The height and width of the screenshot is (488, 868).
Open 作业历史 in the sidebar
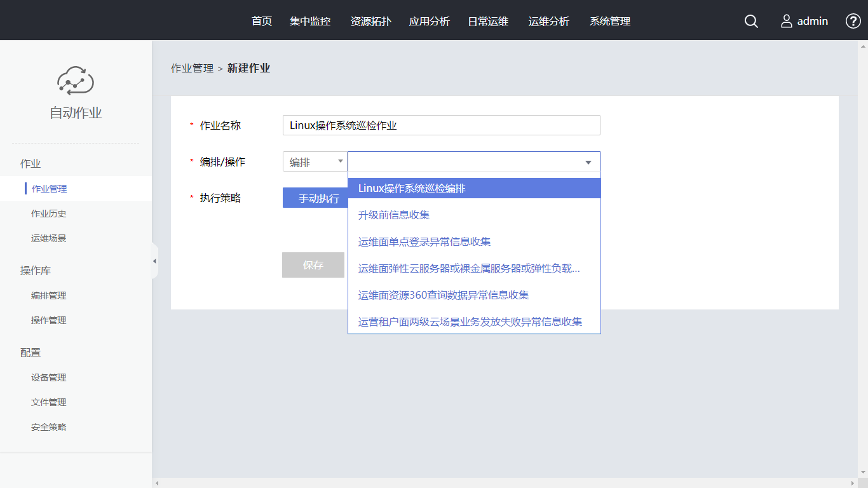pyautogui.click(x=49, y=213)
